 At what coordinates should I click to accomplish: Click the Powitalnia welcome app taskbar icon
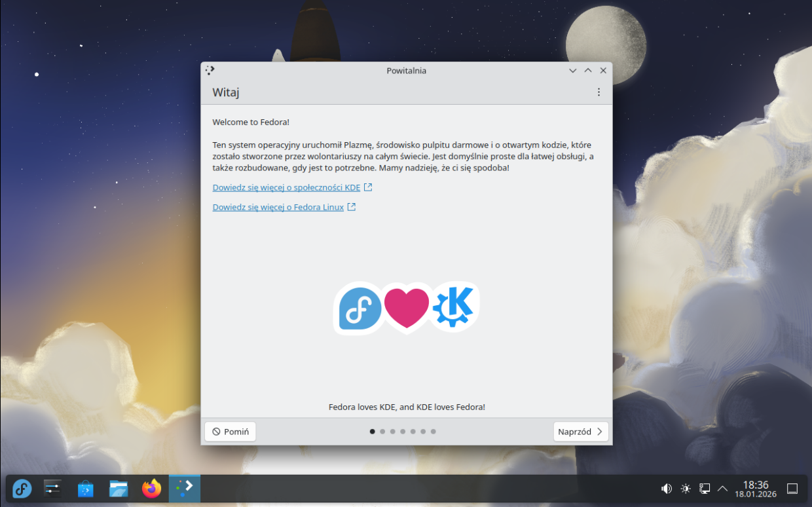tap(185, 489)
